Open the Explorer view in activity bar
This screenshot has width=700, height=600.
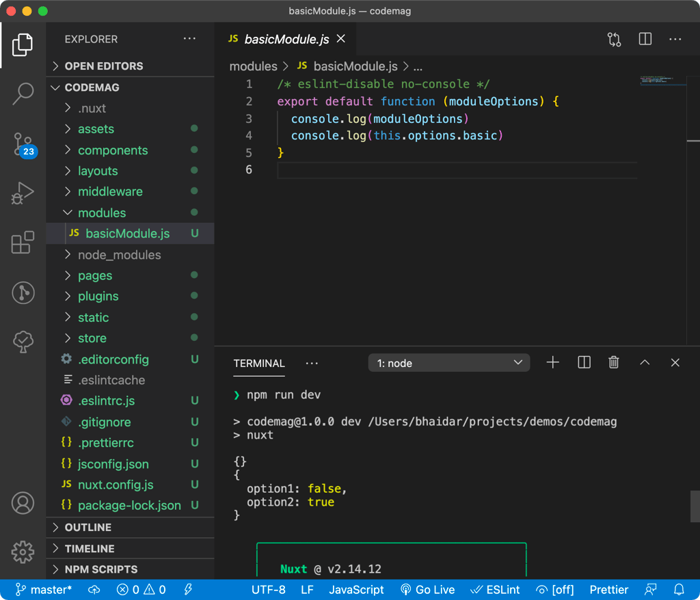tap(23, 44)
